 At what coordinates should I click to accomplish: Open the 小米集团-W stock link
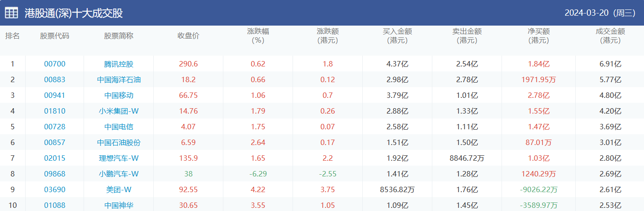[119, 111]
